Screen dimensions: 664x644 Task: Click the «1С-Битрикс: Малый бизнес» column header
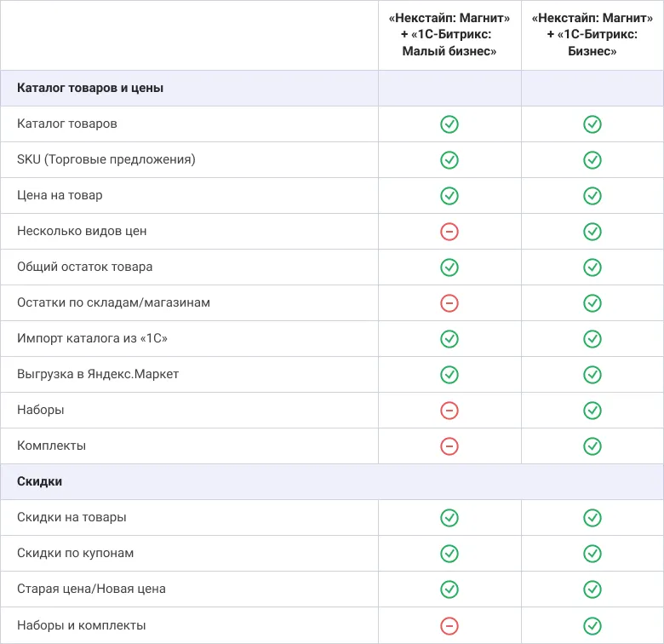(x=449, y=36)
